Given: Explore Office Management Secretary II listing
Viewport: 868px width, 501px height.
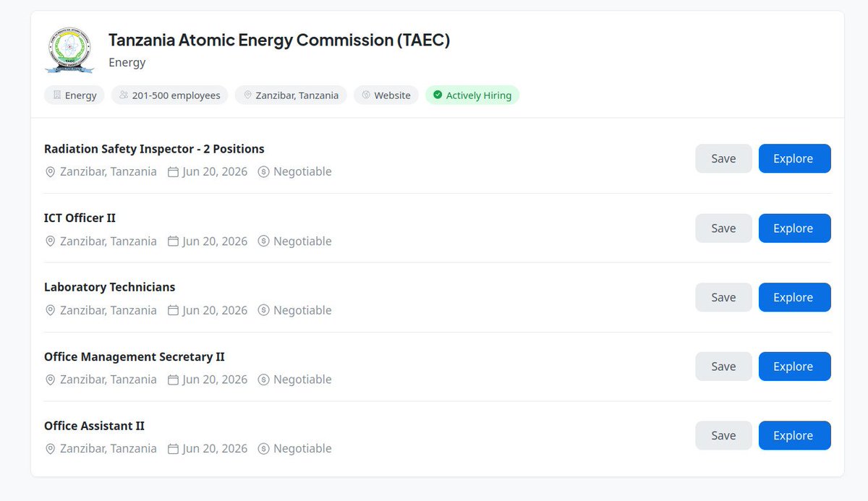Looking at the screenshot, I should (794, 367).
